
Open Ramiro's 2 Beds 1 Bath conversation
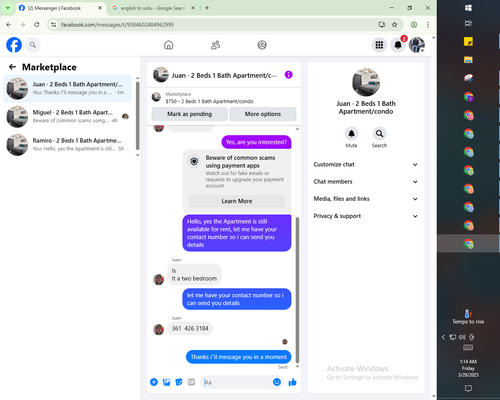(68, 145)
